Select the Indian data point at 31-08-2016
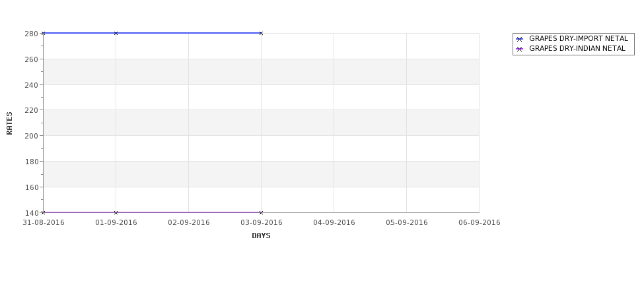 (43, 212)
